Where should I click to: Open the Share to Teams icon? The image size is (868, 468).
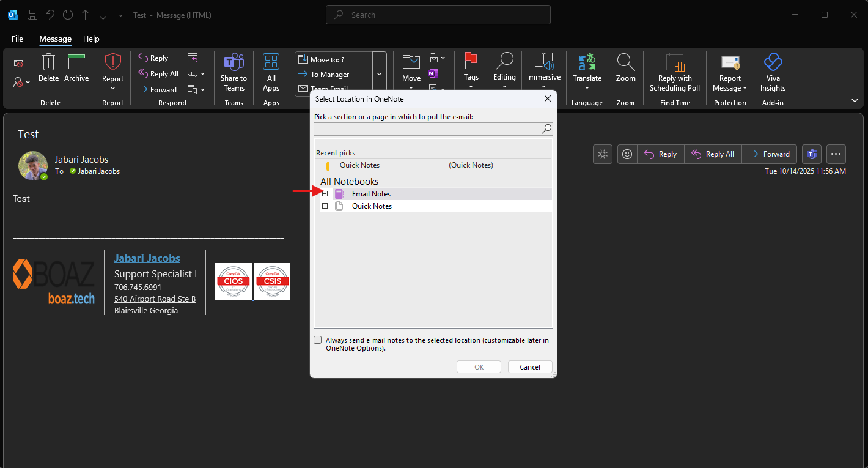234,62
